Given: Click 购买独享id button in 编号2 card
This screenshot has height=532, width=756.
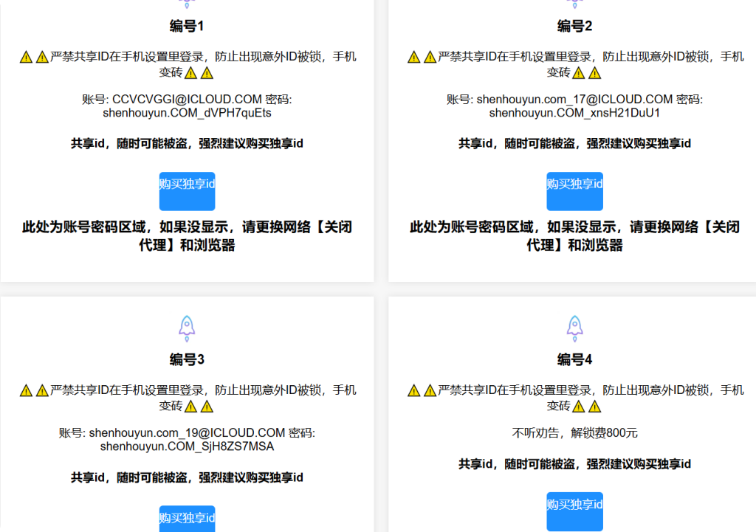Looking at the screenshot, I should 574,190.
